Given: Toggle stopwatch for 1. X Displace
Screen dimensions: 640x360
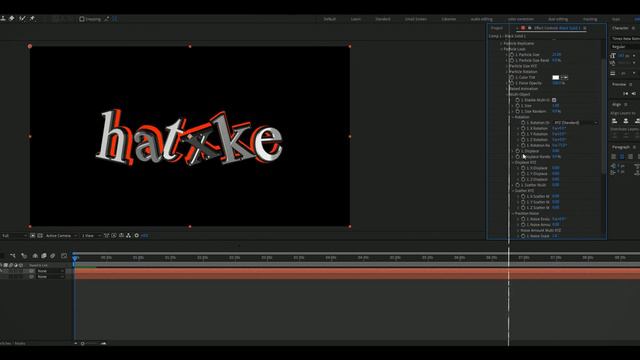Looking at the screenshot, I should click(523, 168).
